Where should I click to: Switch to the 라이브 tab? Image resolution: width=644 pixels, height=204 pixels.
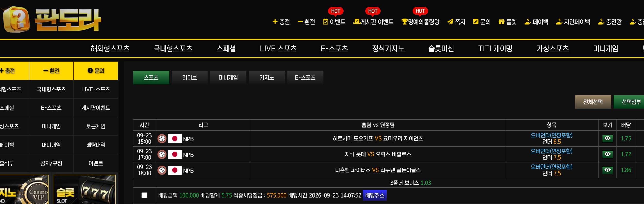(x=190, y=77)
